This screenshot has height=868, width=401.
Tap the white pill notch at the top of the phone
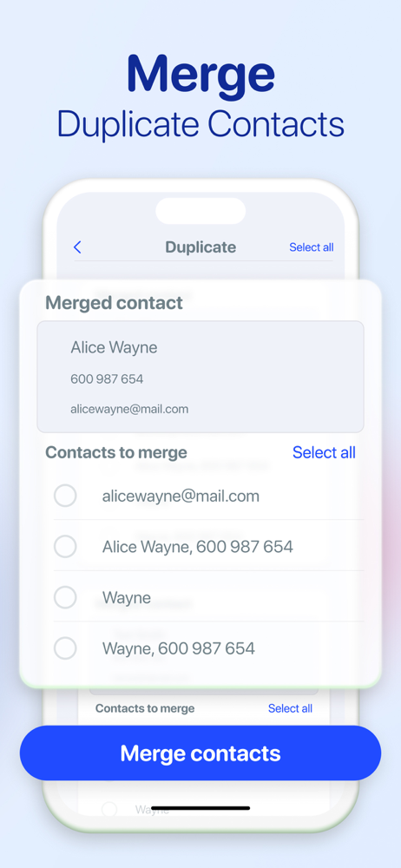coord(200,211)
